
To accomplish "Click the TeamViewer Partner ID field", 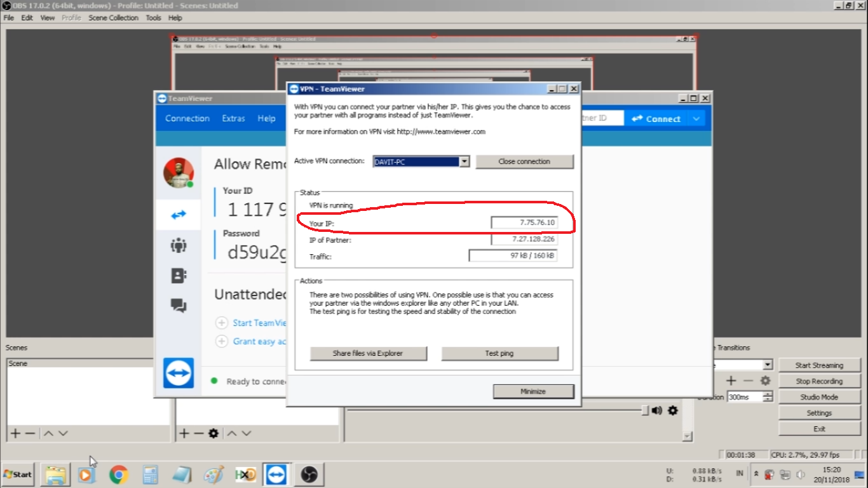I will point(601,118).
